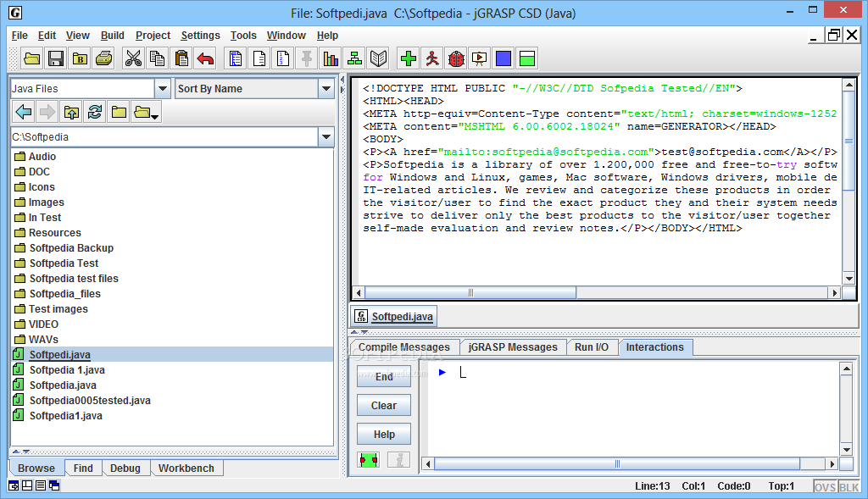Compile using the green plus icon
Image resolution: width=868 pixels, height=499 pixels.
[x=409, y=58]
